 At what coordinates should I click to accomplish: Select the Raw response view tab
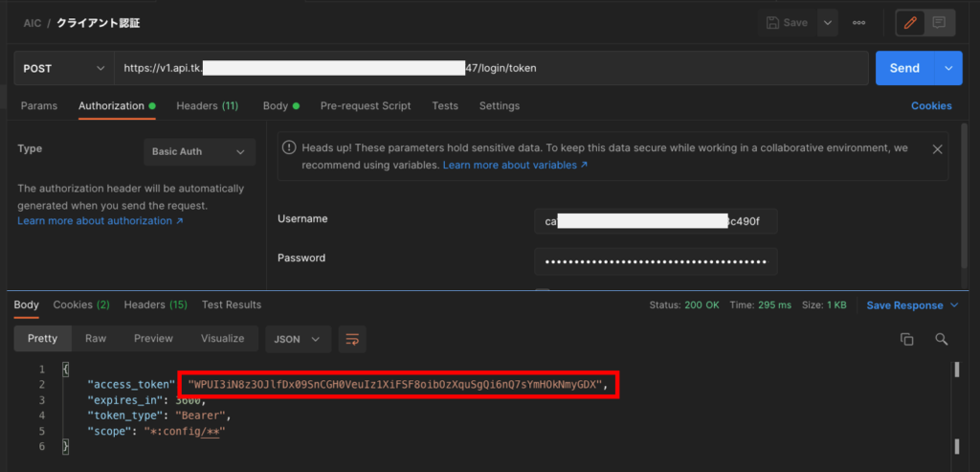click(x=96, y=339)
